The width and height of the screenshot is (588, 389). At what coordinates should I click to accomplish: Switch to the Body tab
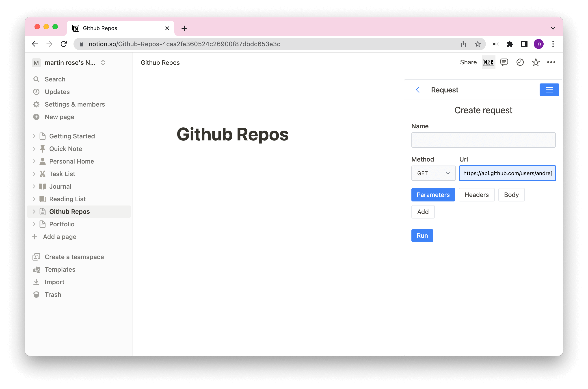click(x=511, y=195)
